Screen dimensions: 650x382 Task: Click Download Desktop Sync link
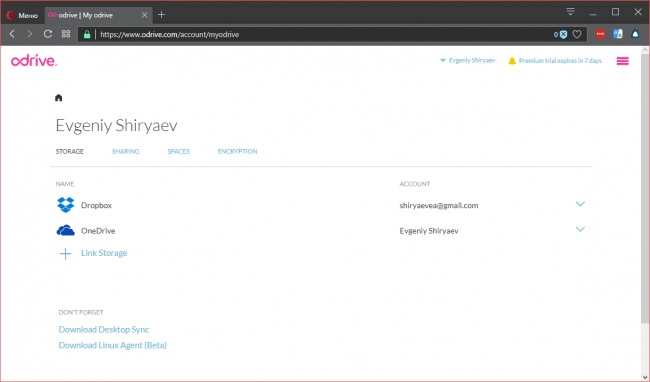[x=104, y=330]
